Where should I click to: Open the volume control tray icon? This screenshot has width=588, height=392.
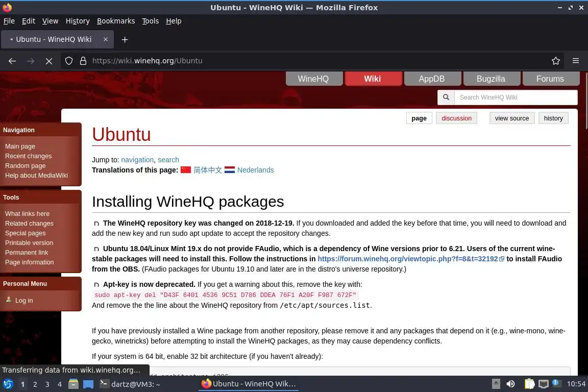click(x=510, y=384)
